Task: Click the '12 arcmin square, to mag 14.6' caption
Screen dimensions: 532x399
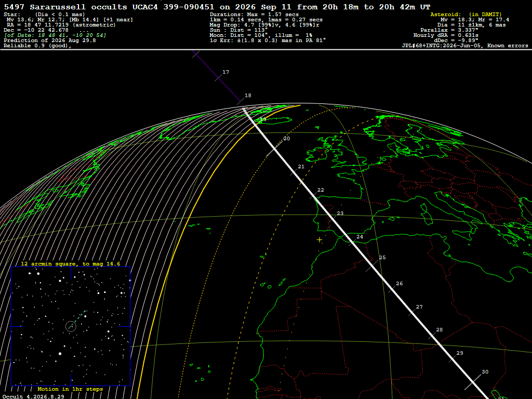Action: tap(71, 263)
